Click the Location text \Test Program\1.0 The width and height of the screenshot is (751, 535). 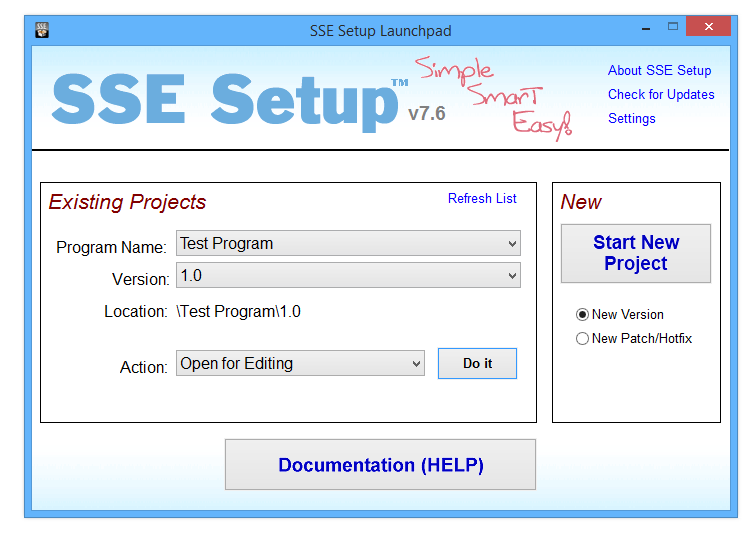[238, 311]
